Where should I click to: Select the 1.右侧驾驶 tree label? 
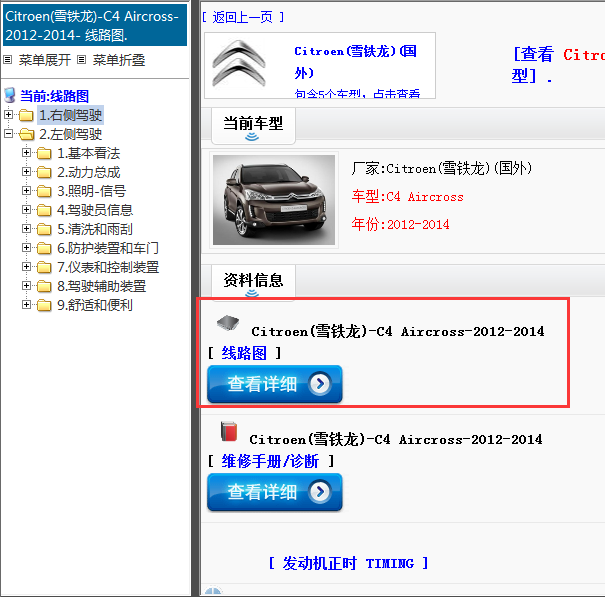pos(71,115)
